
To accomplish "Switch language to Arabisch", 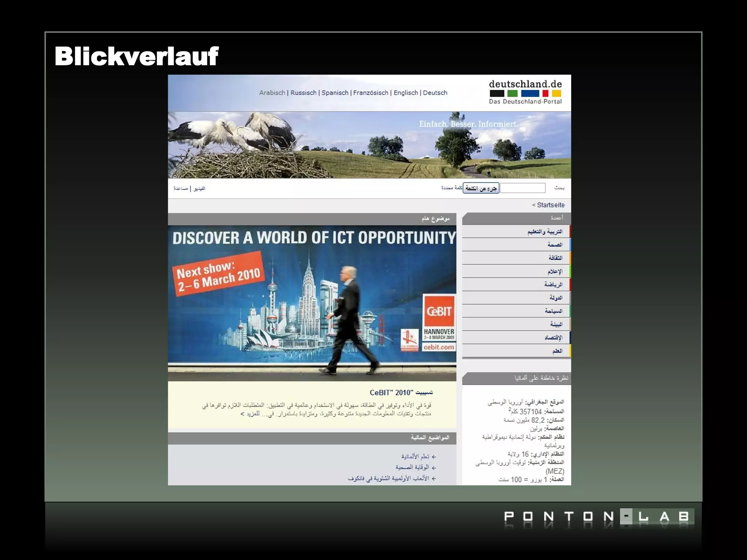I will [272, 93].
